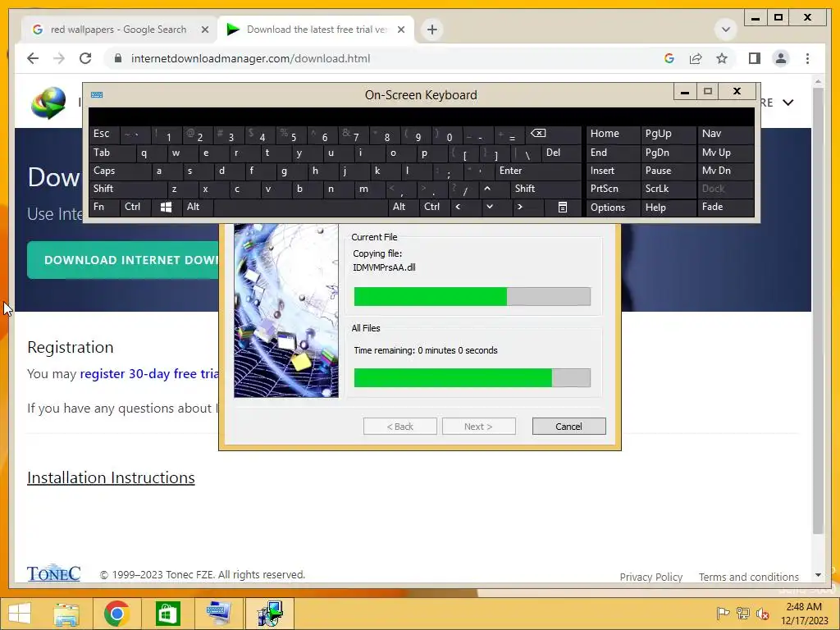Click the Tonec logo in footer
This screenshot has height=630, width=840.
pos(53,573)
